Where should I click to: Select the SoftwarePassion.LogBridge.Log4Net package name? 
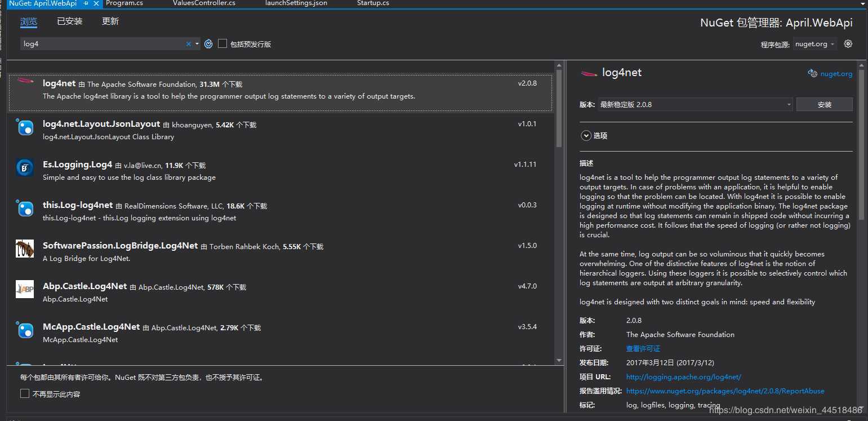coord(121,246)
